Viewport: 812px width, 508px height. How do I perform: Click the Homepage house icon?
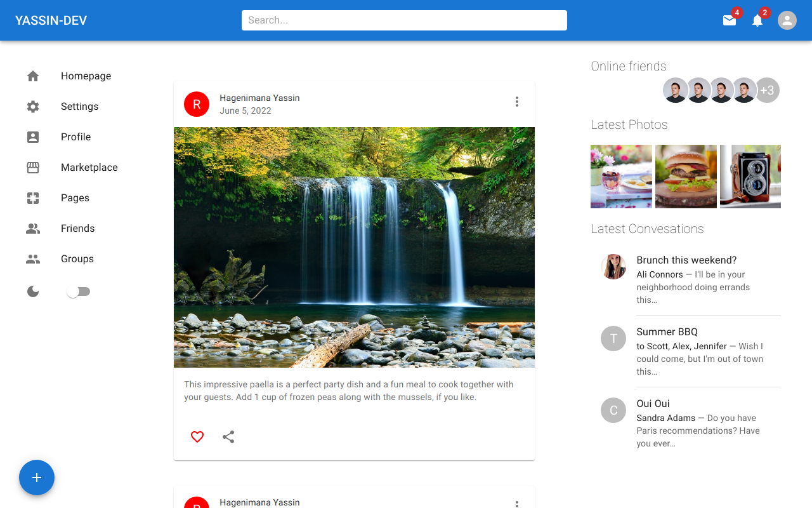coord(33,76)
